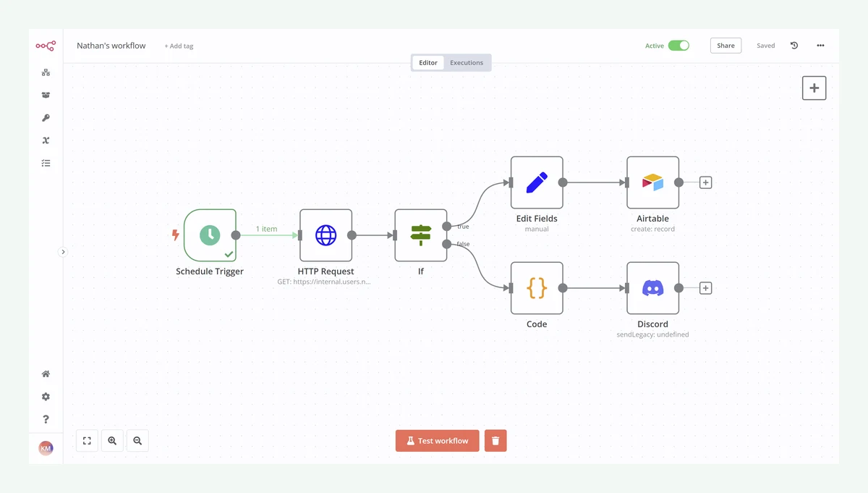Click the Schedule Trigger output connector
868x493 pixels.
tap(236, 235)
